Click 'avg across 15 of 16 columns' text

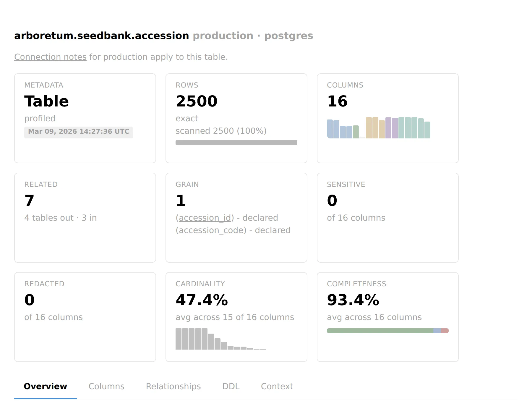tap(235, 317)
